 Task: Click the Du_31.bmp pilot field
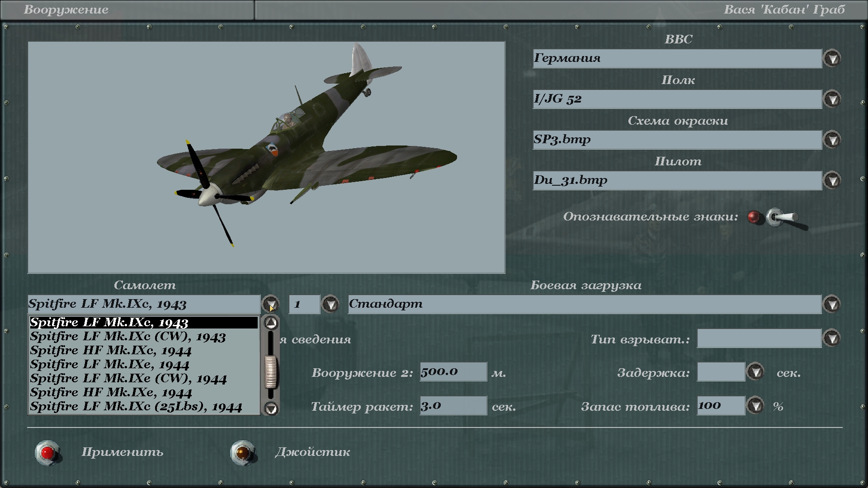coord(677,181)
